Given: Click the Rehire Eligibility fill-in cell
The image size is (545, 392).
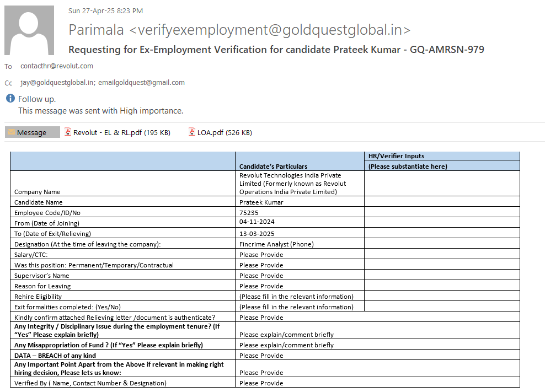Looking at the screenshot, I should 296,297.
